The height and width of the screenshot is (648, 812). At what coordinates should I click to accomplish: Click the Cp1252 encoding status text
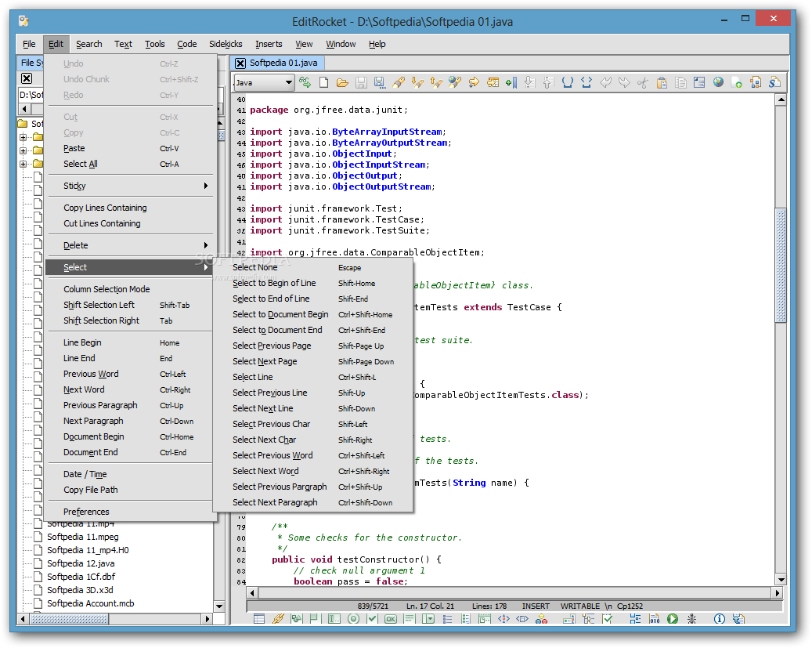click(630, 606)
